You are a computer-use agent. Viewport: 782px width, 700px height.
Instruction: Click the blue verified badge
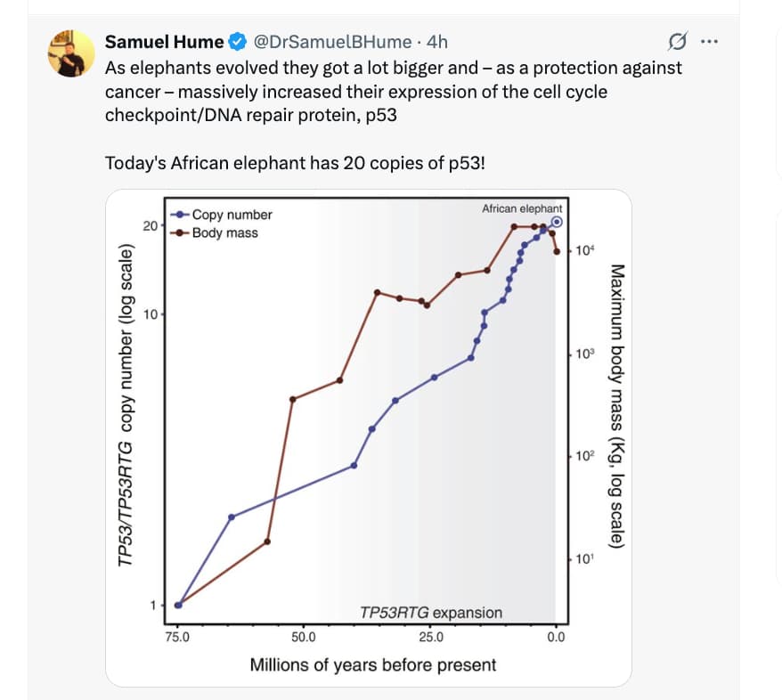(x=238, y=42)
